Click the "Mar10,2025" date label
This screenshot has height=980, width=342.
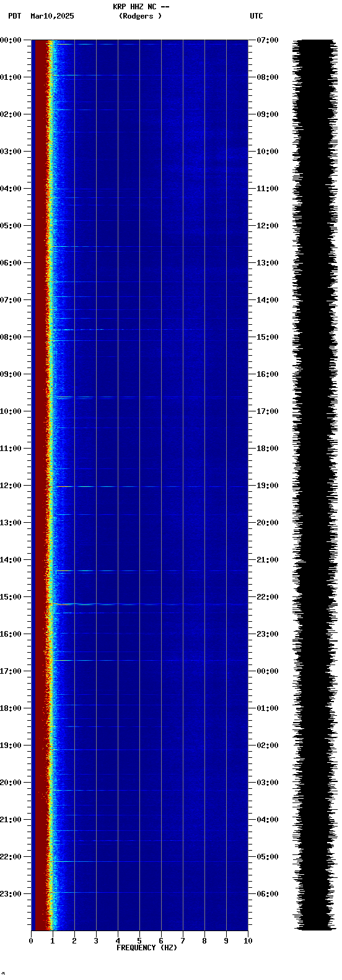pyautogui.click(x=52, y=16)
